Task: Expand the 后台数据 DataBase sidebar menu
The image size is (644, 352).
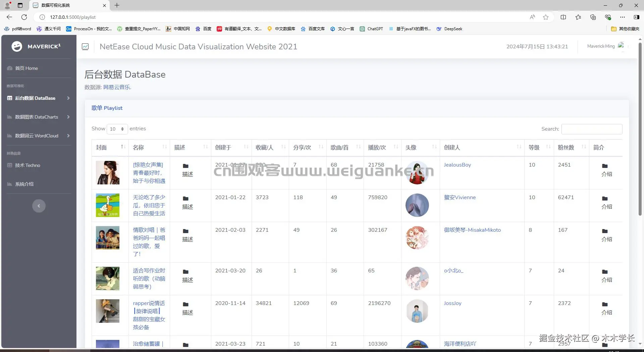Action: click(x=39, y=98)
